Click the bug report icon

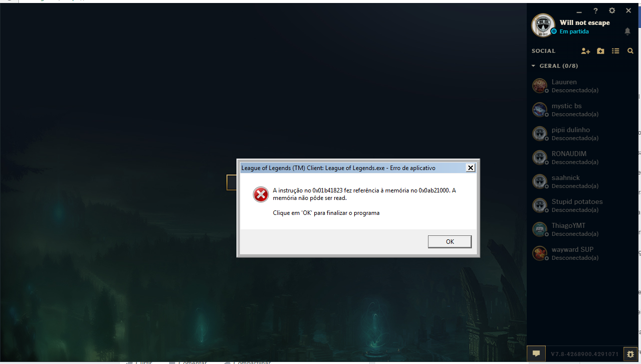[x=631, y=354]
